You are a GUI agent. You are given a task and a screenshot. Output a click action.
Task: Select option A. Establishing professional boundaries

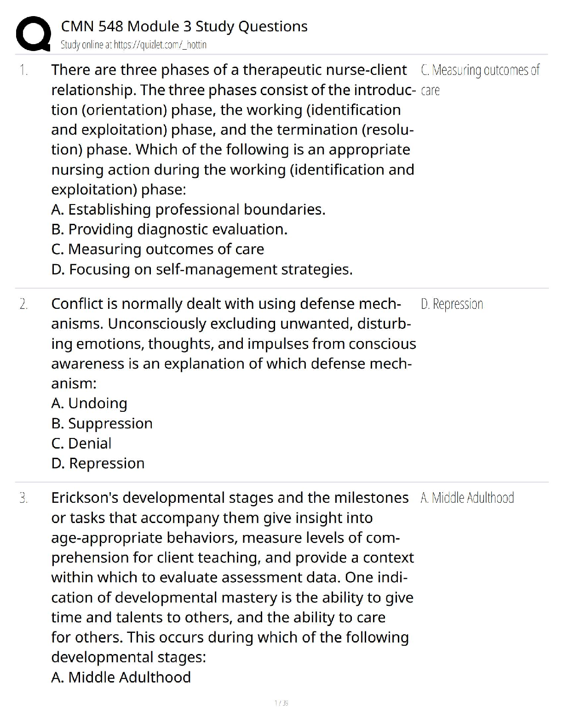[188, 210]
